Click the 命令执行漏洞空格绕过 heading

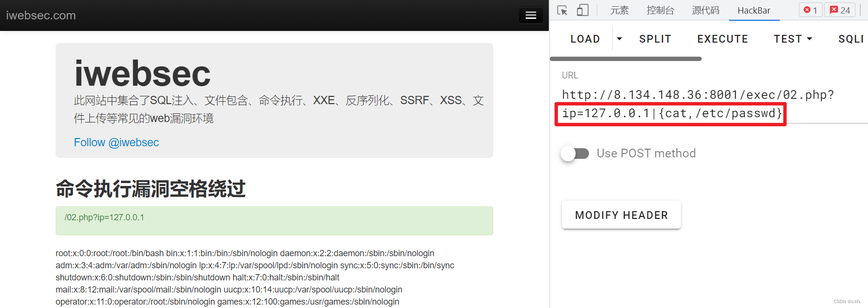coord(150,189)
